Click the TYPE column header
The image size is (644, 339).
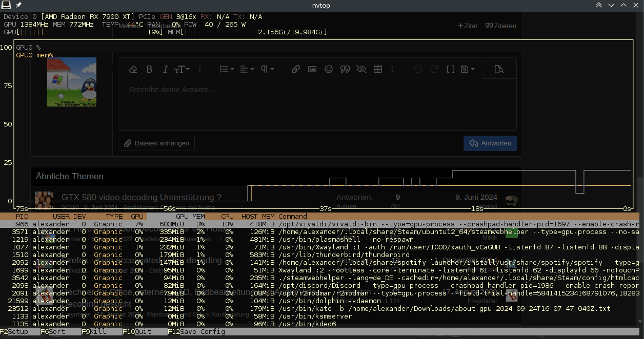[114, 217]
